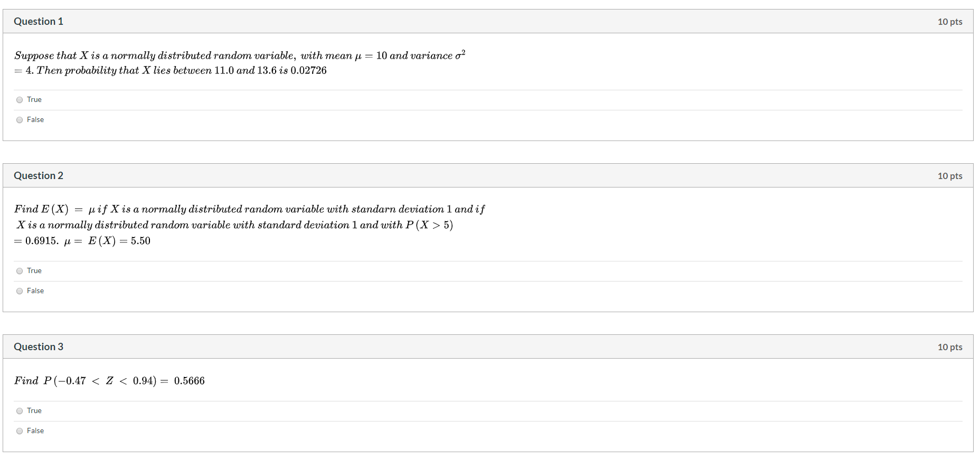This screenshot has height=459, width=980.
Task: Click the Question 2 header title
Action: tap(39, 175)
